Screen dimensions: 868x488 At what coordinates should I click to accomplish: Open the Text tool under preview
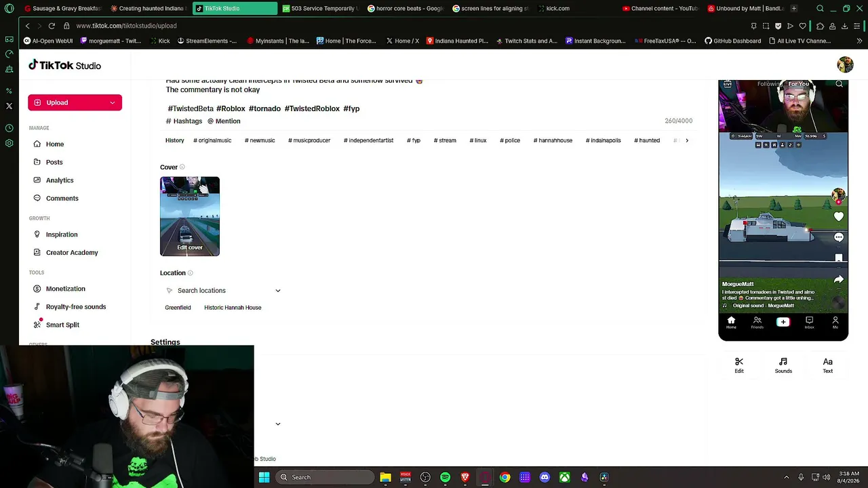click(827, 365)
